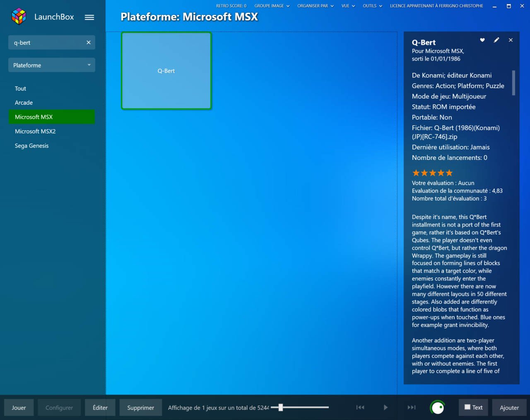Click the Q-Bert title in details panel
This screenshot has width=530, height=420.
(424, 42)
